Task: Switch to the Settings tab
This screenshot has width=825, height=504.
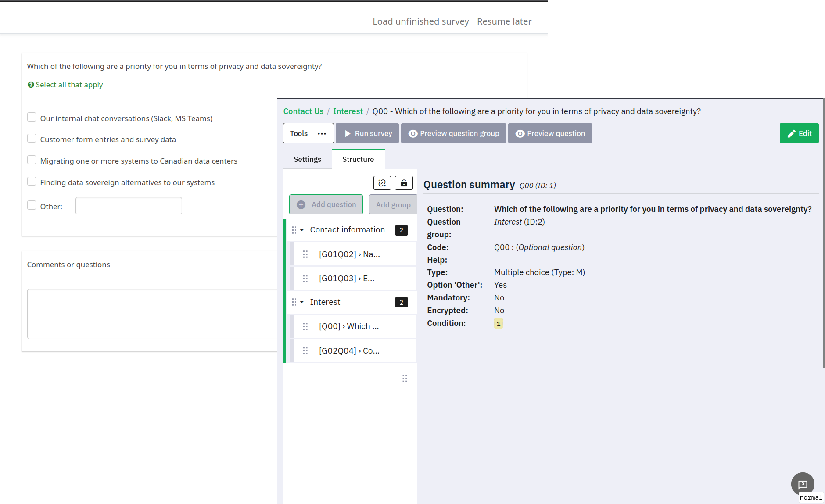Action: pos(307,159)
